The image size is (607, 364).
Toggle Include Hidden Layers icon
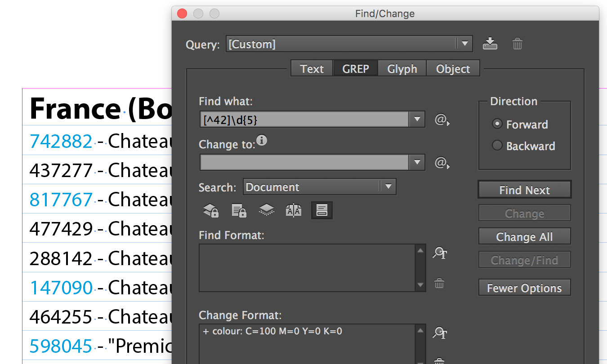267,210
